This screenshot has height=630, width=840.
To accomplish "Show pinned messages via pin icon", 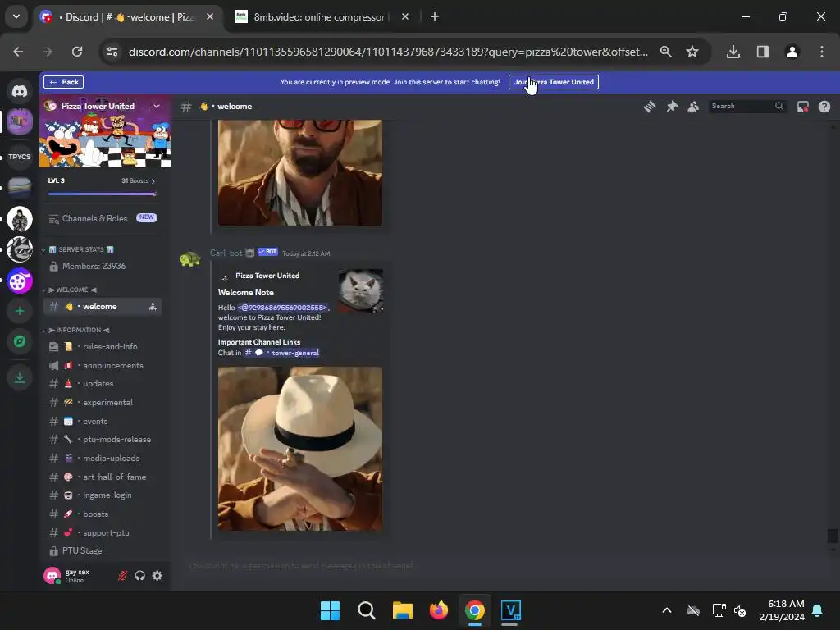I will pyautogui.click(x=672, y=107).
